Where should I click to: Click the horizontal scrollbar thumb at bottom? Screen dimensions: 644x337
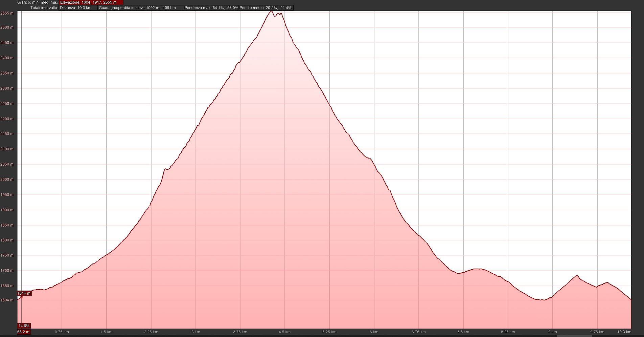pyautogui.click(x=574, y=336)
